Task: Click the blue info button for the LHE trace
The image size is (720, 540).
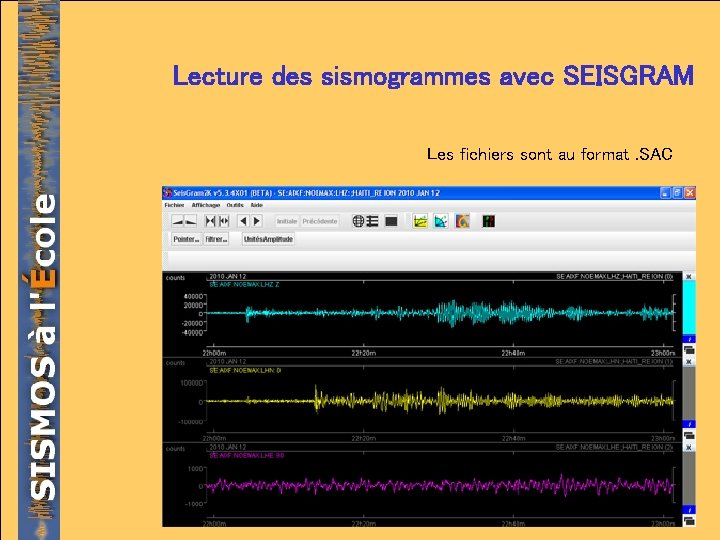Action: point(689,510)
